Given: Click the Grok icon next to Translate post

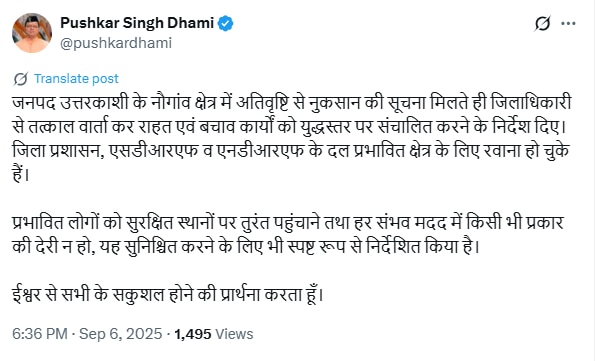Looking at the screenshot, I should [x=20, y=79].
